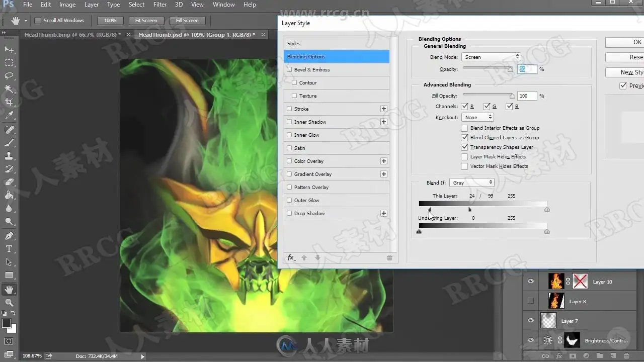
Task: Open the Blend If dropdown
Action: coord(471,183)
